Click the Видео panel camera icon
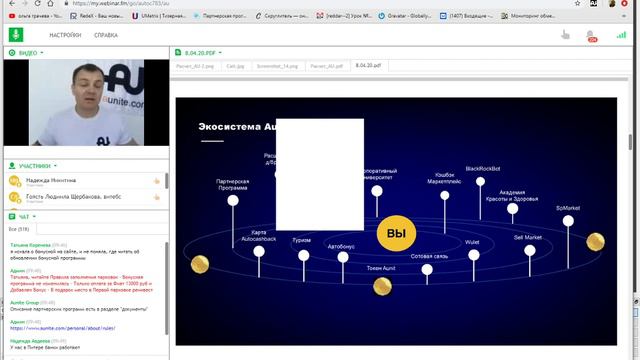 pyautogui.click(x=12, y=53)
